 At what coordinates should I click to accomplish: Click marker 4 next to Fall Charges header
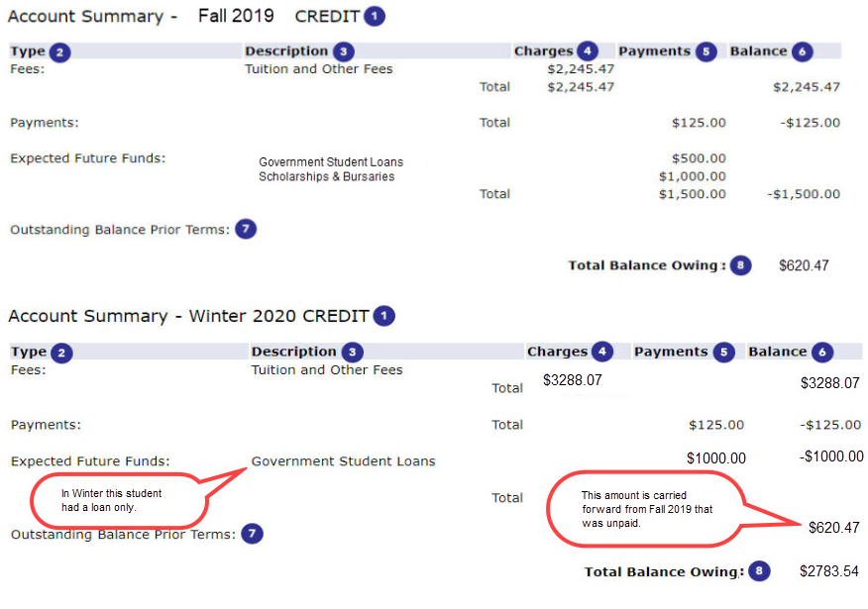(x=589, y=51)
